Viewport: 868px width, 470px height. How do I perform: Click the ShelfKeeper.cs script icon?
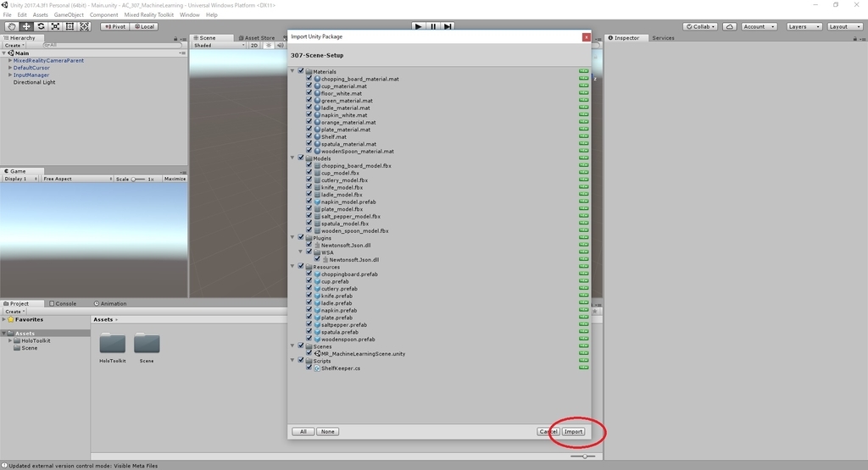(318, 368)
